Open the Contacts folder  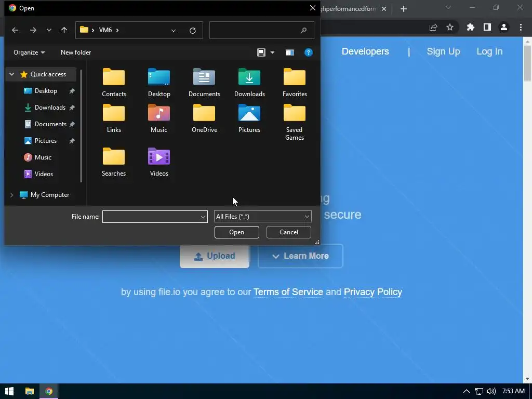coord(114,83)
